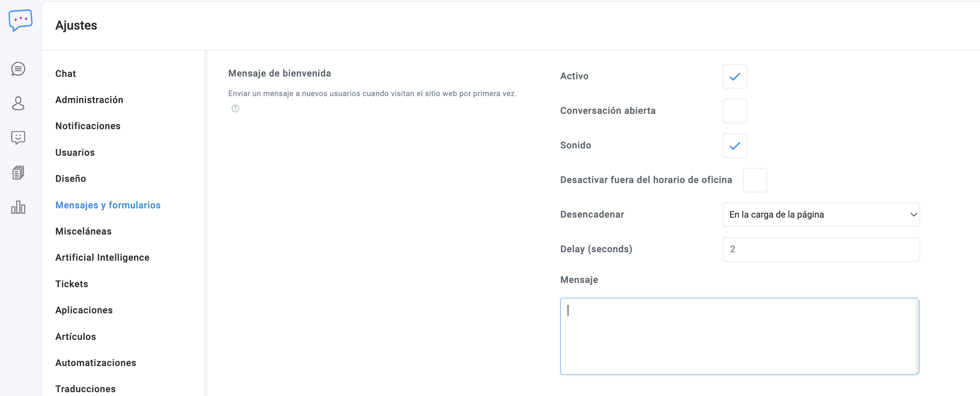The image size is (980, 396).
Task: Click the help question mark icon
Action: coord(236,109)
